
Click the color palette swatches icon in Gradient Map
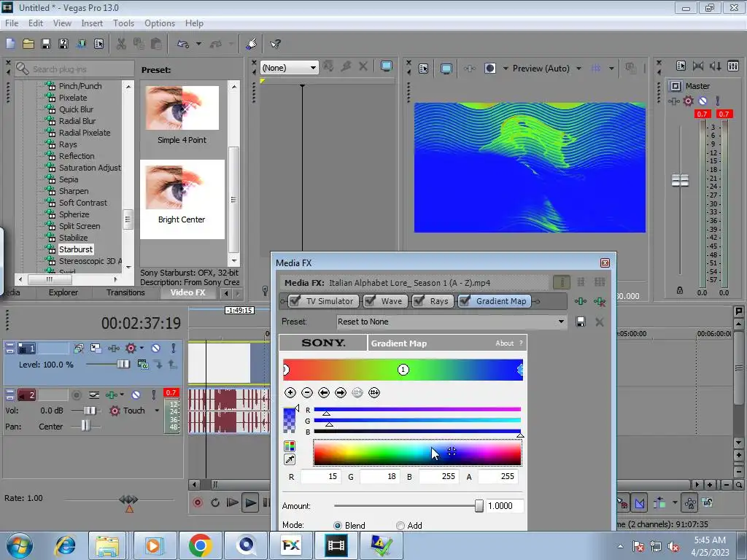point(289,446)
